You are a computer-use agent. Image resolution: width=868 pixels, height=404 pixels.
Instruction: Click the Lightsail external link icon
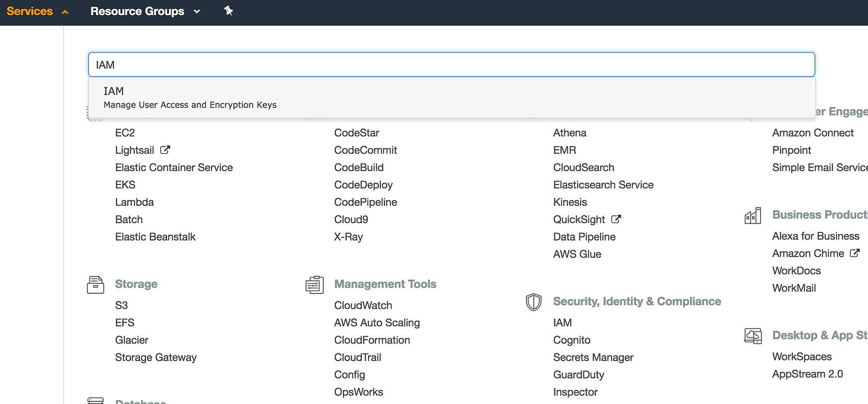point(165,150)
